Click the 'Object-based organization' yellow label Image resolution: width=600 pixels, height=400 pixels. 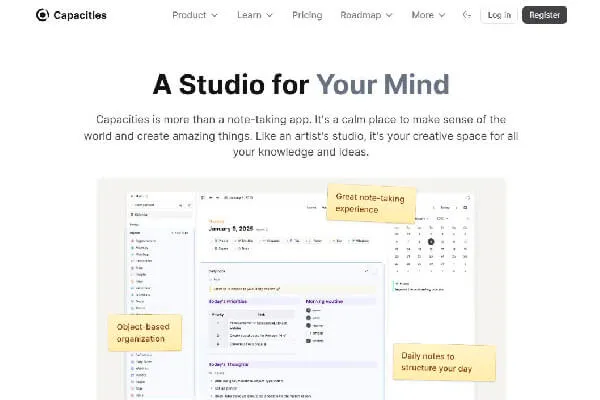click(146, 332)
